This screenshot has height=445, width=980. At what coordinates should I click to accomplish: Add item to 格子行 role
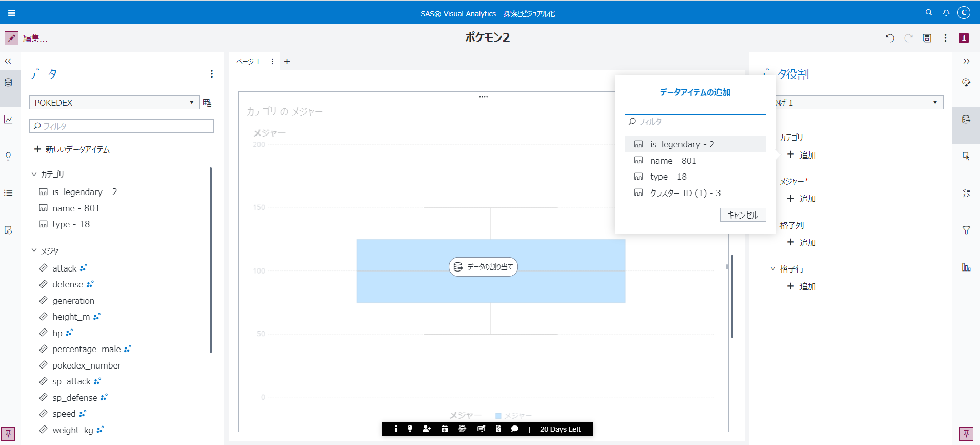tap(801, 286)
